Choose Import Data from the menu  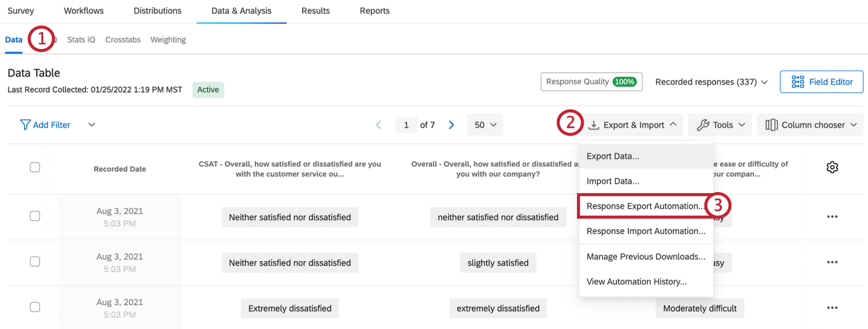pyautogui.click(x=613, y=181)
